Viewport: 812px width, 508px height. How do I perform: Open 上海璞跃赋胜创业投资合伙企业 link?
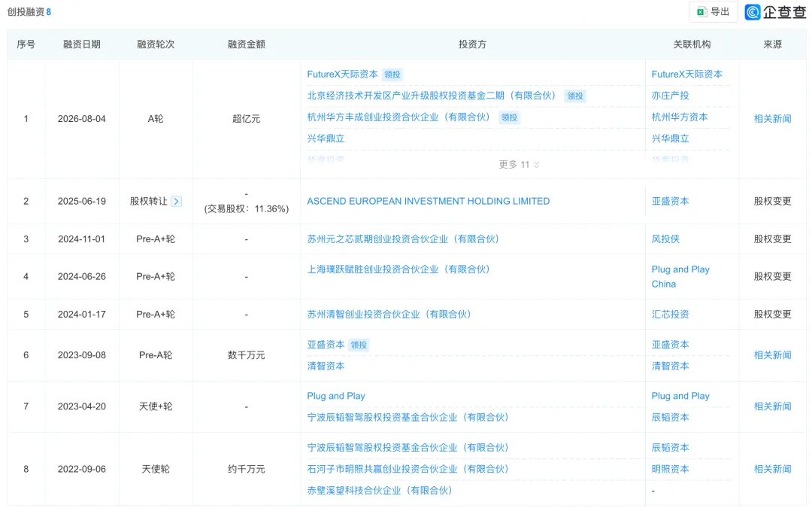pyautogui.click(x=398, y=269)
